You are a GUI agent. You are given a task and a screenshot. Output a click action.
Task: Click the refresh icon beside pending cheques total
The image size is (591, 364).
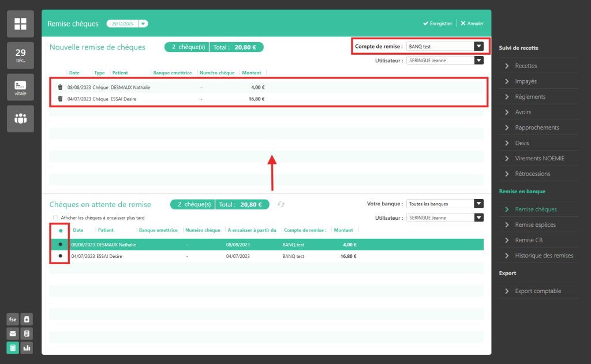[281, 204]
